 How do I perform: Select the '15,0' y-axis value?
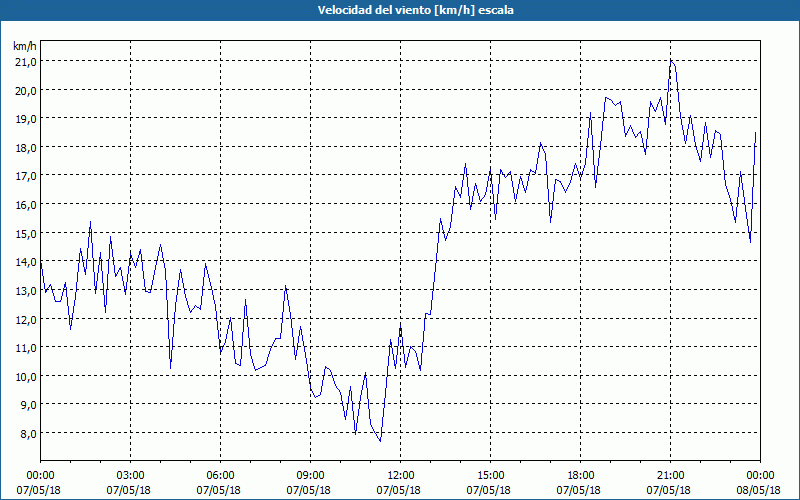26,233
